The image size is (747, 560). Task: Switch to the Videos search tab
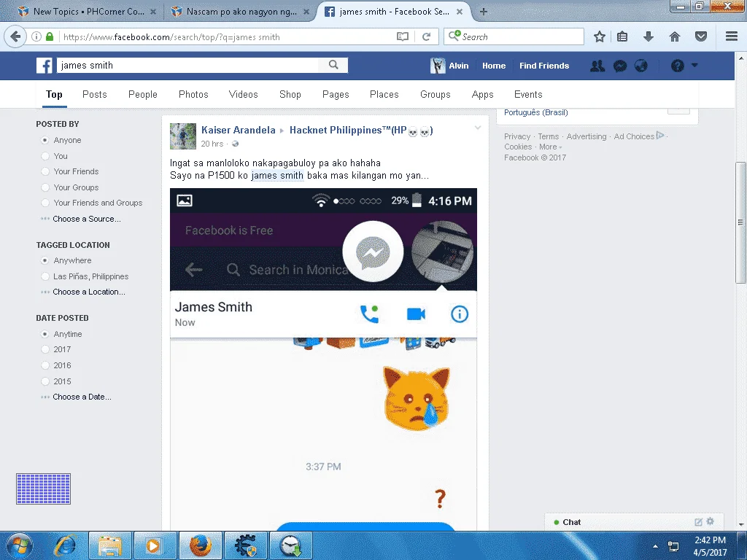(243, 94)
